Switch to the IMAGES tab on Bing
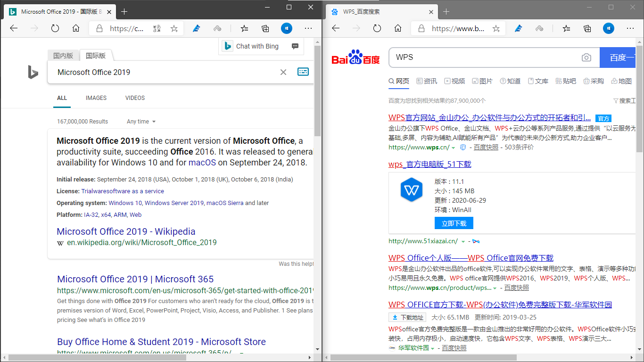644x362 pixels. click(x=96, y=98)
